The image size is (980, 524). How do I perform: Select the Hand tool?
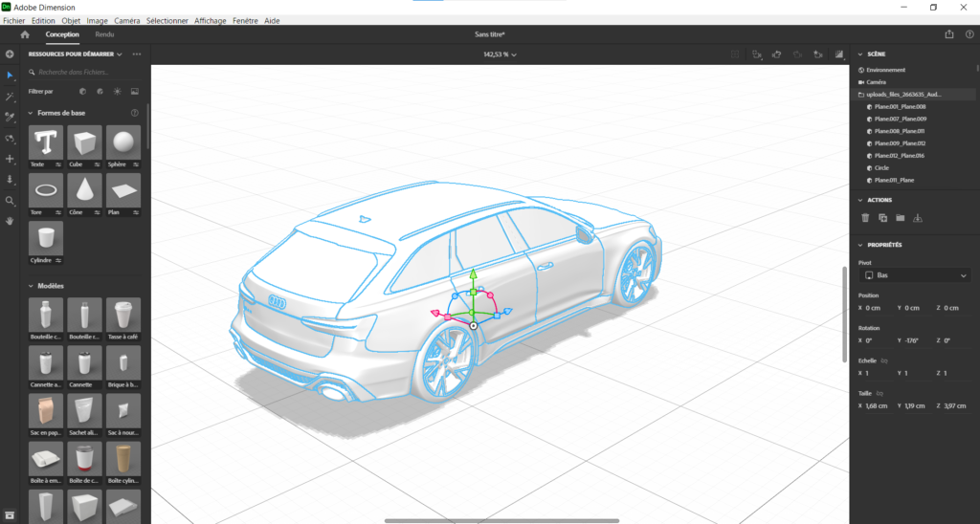click(10, 221)
